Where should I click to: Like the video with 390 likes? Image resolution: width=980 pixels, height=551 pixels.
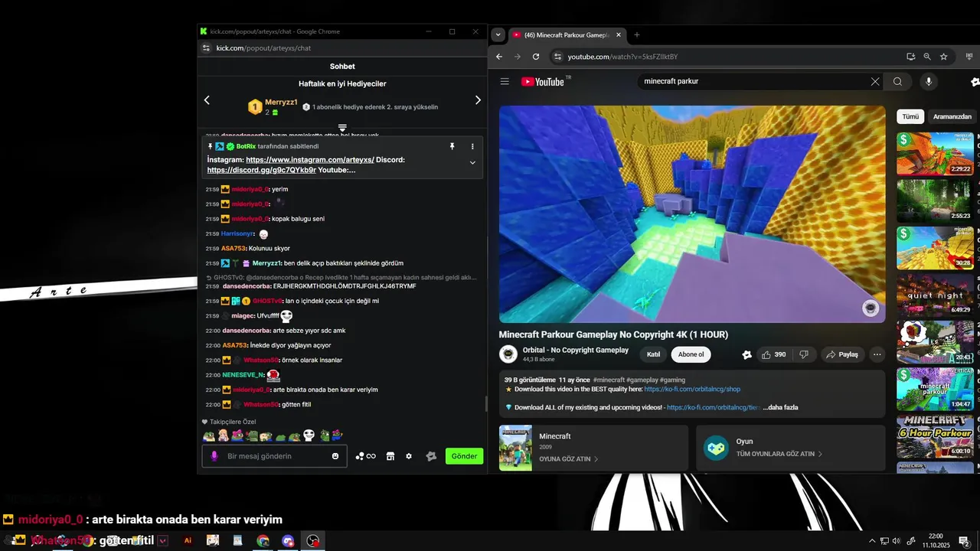pos(774,354)
